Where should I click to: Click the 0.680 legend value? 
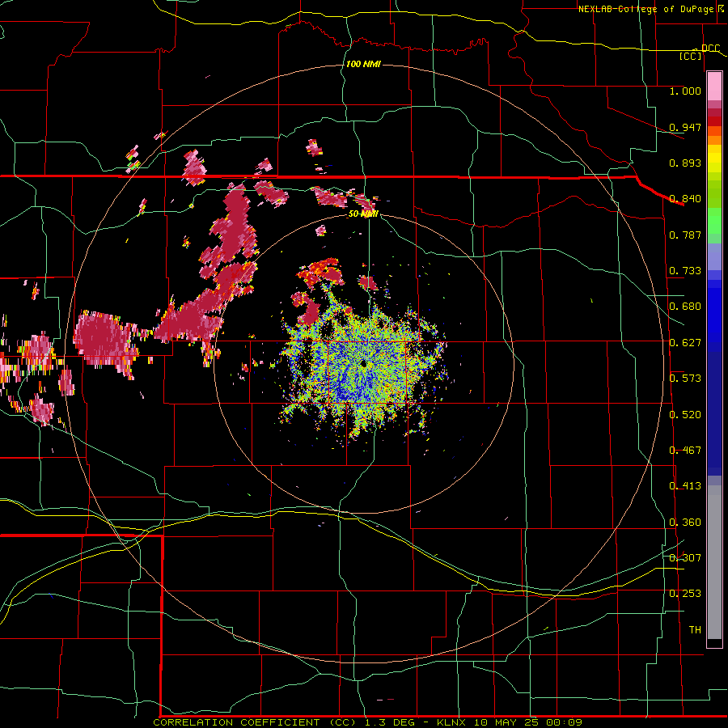click(685, 307)
